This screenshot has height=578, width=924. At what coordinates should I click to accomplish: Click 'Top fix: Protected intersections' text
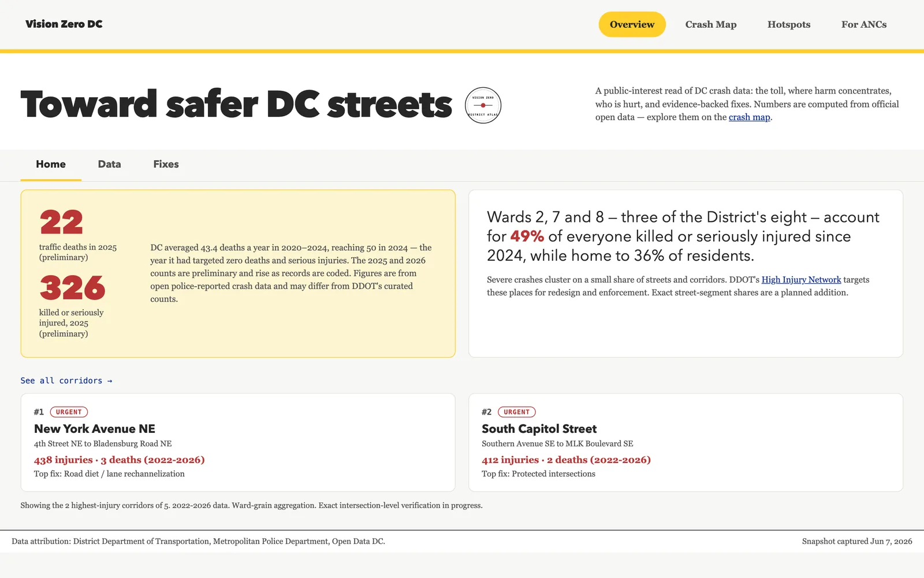point(538,474)
